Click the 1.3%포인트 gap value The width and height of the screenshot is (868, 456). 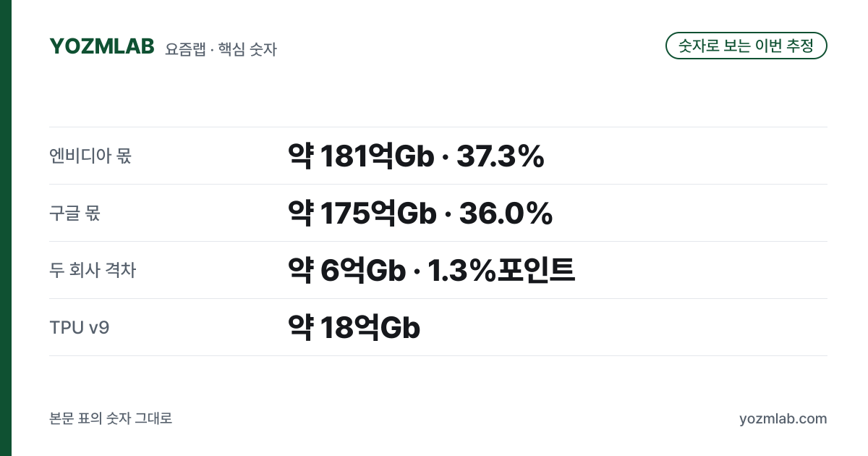tap(501, 271)
